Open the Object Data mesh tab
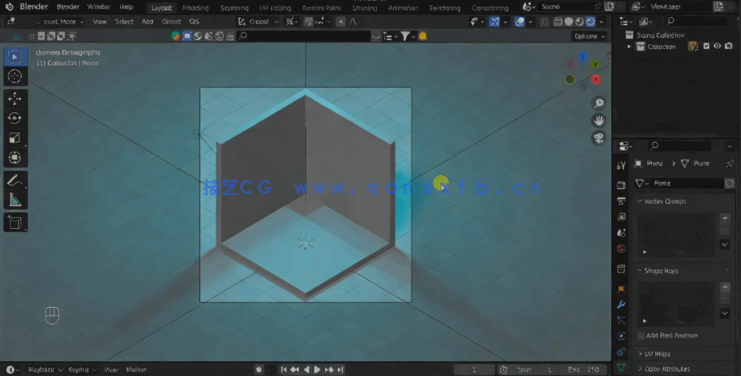Screen dimensions: 741x376 pyautogui.click(x=621, y=367)
